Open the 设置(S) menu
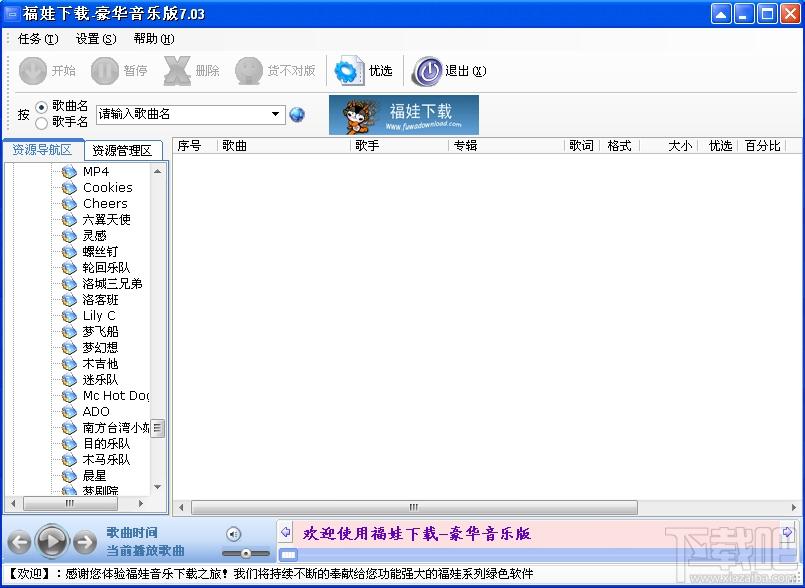805x588 pixels. (x=96, y=39)
